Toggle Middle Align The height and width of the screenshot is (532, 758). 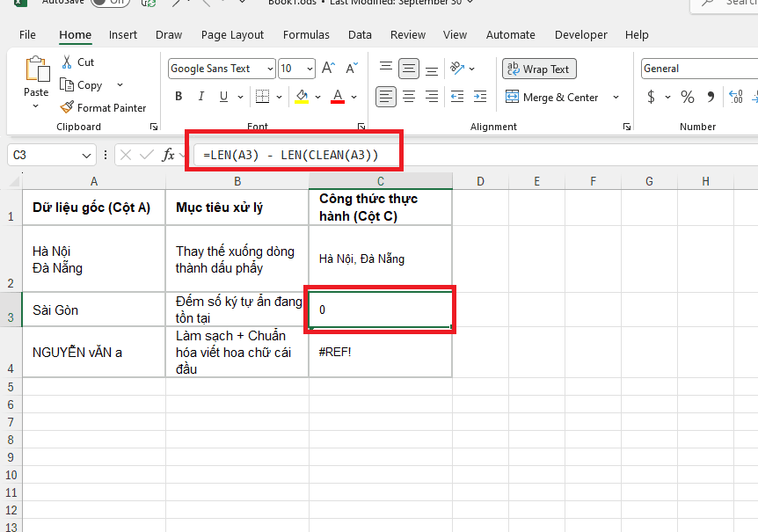click(409, 69)
